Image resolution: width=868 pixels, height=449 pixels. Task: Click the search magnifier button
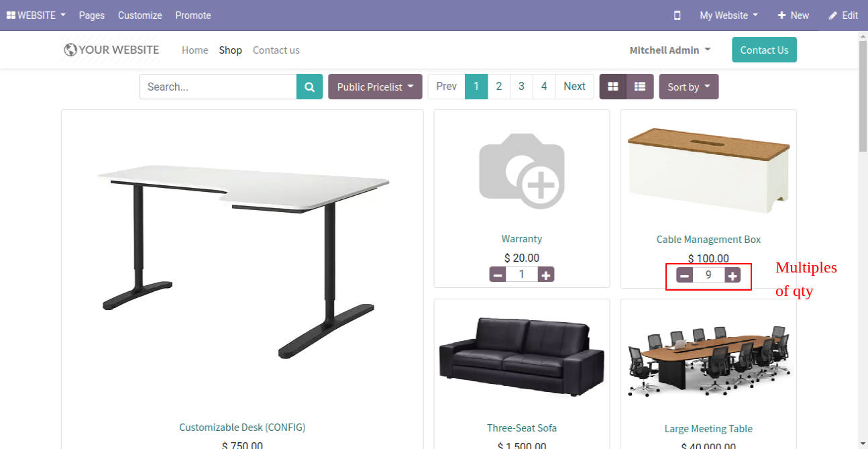(309, 87)
